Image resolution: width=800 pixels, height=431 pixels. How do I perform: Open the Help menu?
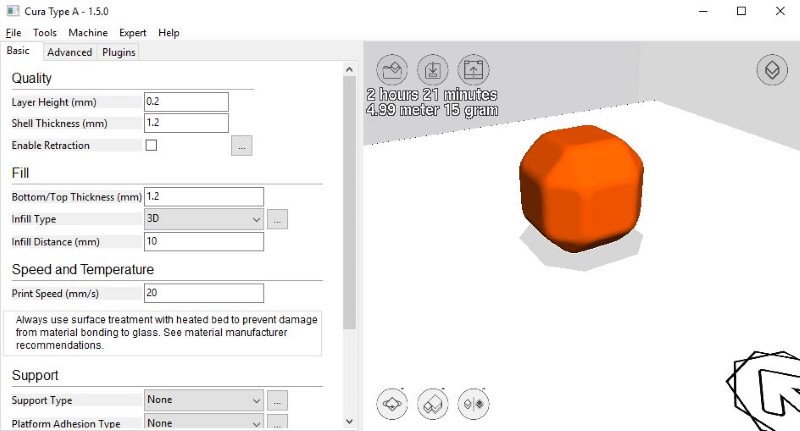click(169, 33)
